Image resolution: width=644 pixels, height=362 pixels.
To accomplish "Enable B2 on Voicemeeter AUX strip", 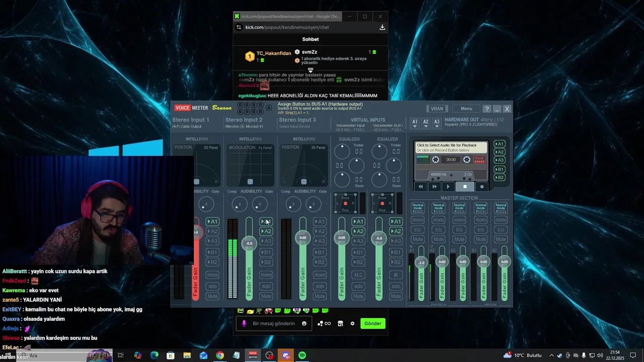I will [396, 262].
